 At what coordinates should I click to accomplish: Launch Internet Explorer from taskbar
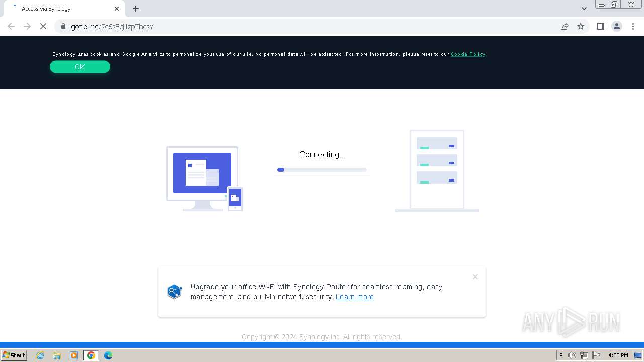(40, 355)
